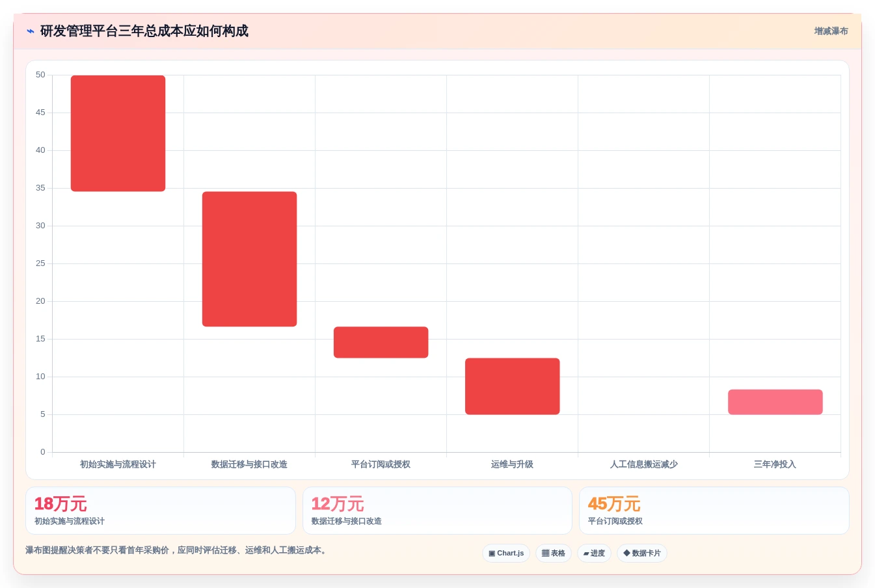Click the x-axis label 初始实施与流程设计

pos(118,464)
